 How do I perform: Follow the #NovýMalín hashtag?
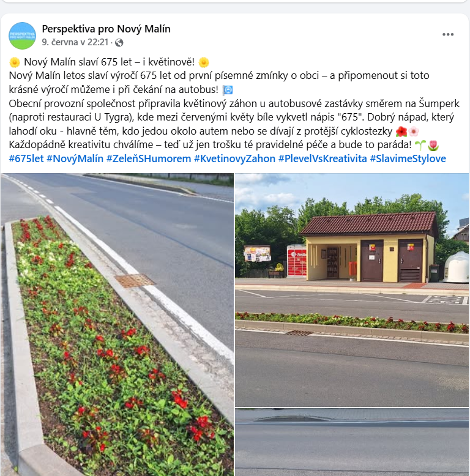point(75,158)
